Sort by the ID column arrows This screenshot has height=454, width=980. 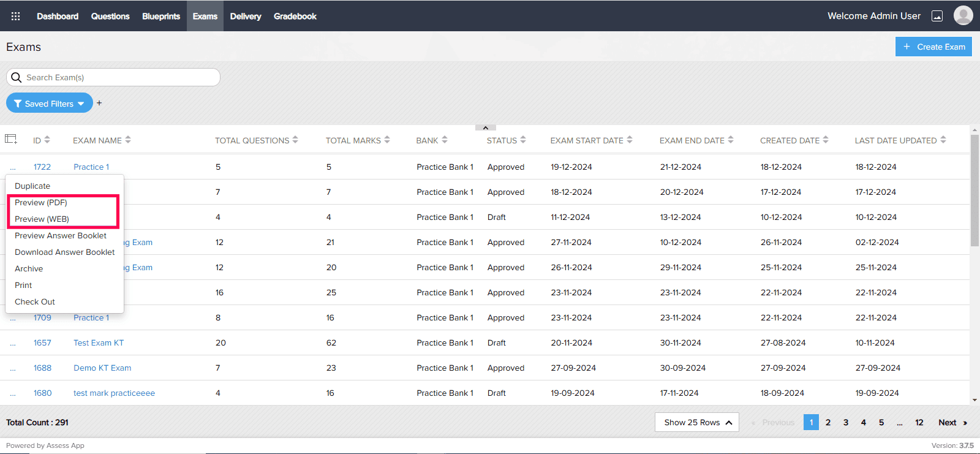tap(47, 140)
